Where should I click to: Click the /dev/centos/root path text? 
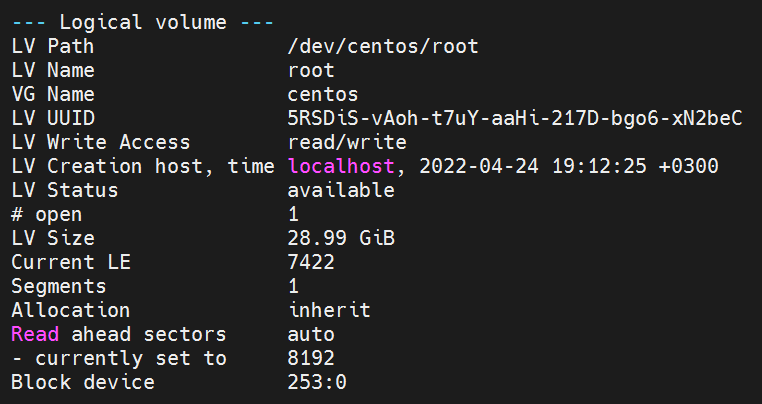pyautogui.click(x=383, y=46)
